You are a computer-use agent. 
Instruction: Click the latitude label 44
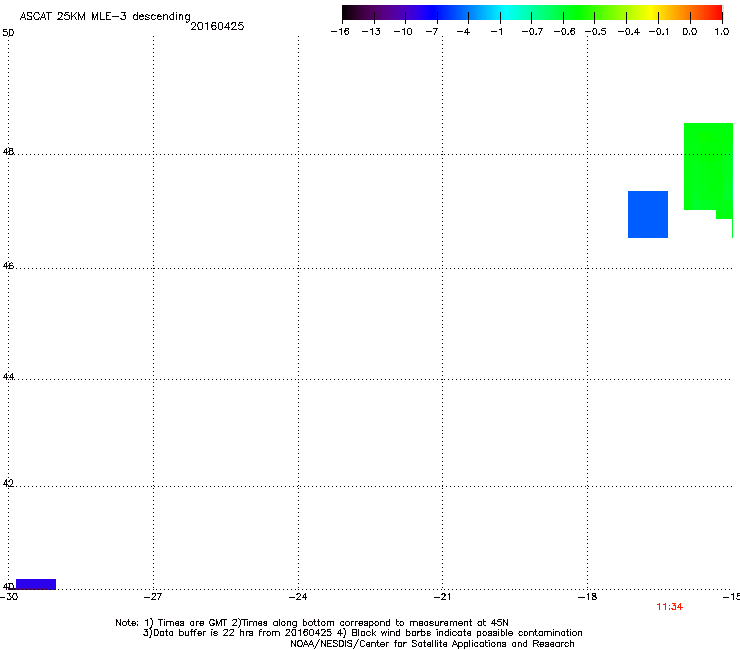tap(8, 377)
